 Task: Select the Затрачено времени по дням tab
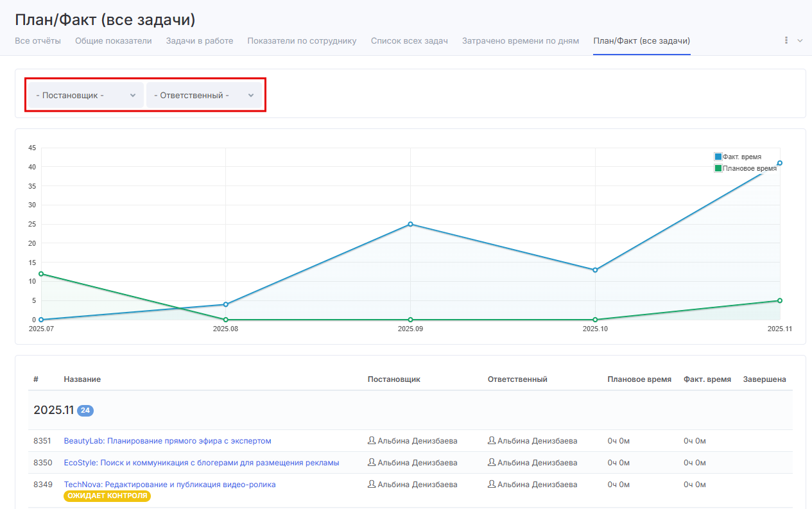point(520,41)
